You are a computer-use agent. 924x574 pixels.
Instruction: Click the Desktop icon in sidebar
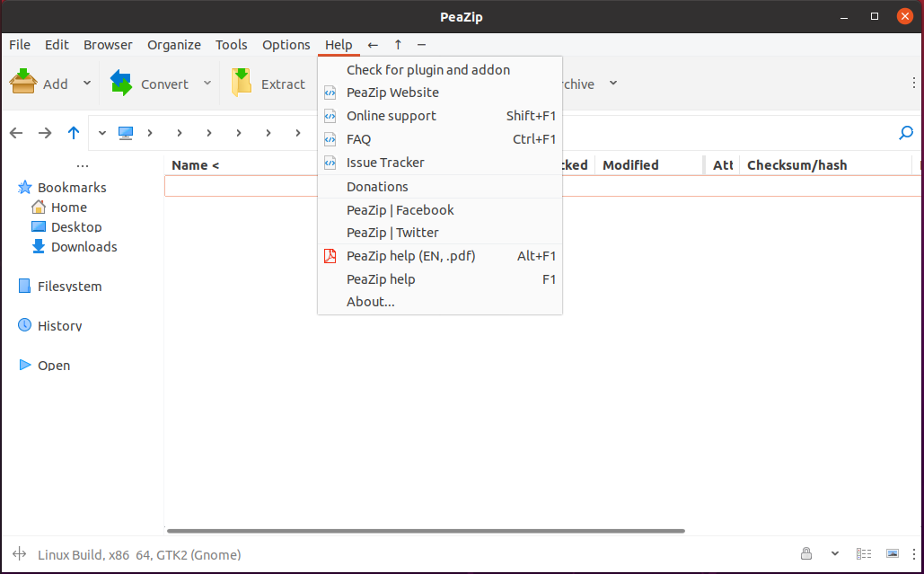(39, 227)
